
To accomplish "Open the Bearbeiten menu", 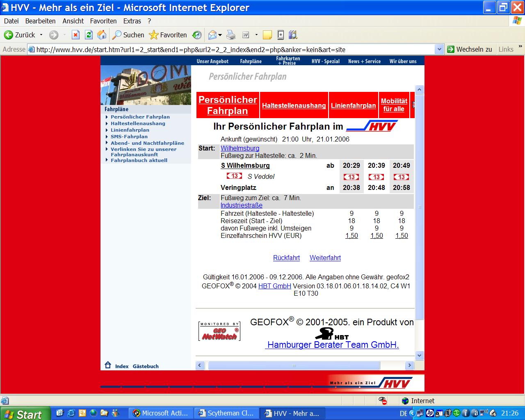I will (40, 21).
